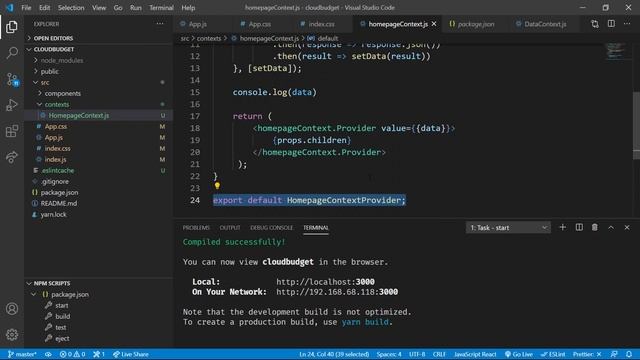The width and height of the screenshot is (640, 360).
Task: Open the Manage gear icon
Action: click(12, 335)
